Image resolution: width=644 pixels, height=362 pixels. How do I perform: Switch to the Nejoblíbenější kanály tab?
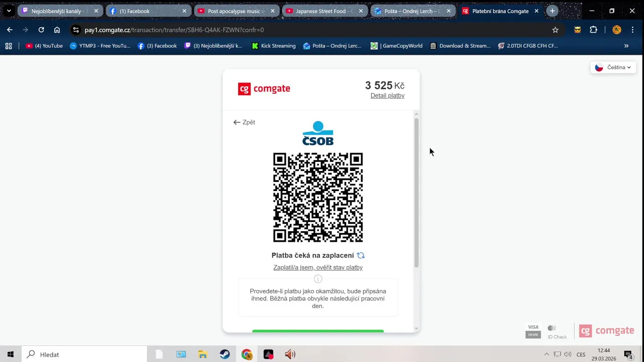(x=59, y=11)
